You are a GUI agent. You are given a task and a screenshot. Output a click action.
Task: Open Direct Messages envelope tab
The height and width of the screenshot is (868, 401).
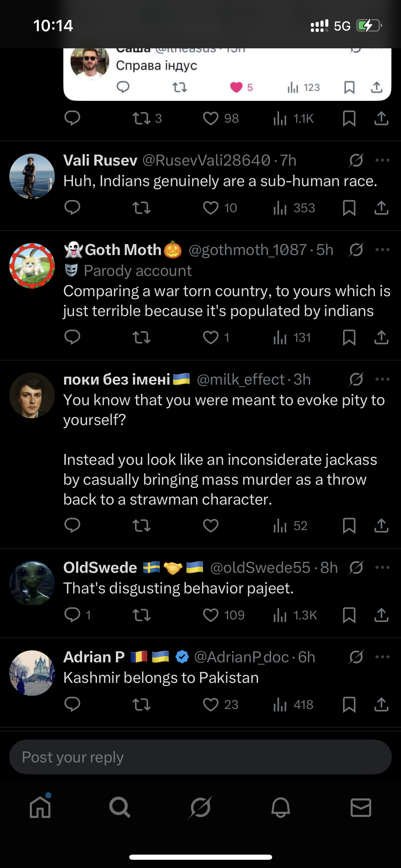coord(361,807)
